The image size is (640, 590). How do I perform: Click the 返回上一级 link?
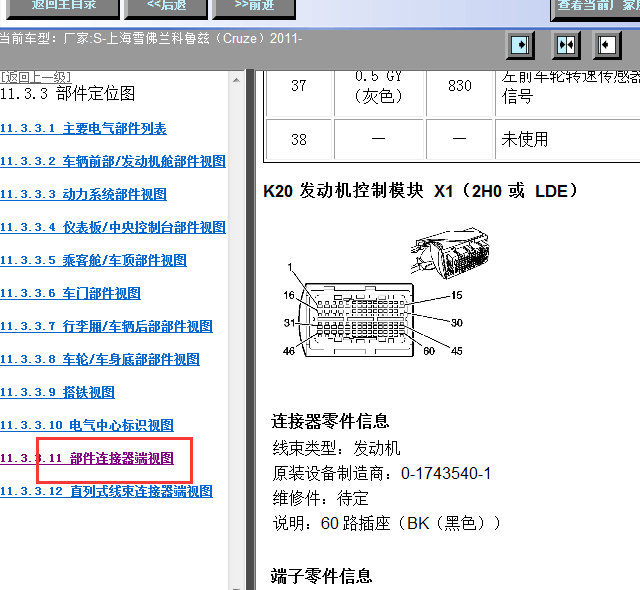coord(36,76)
